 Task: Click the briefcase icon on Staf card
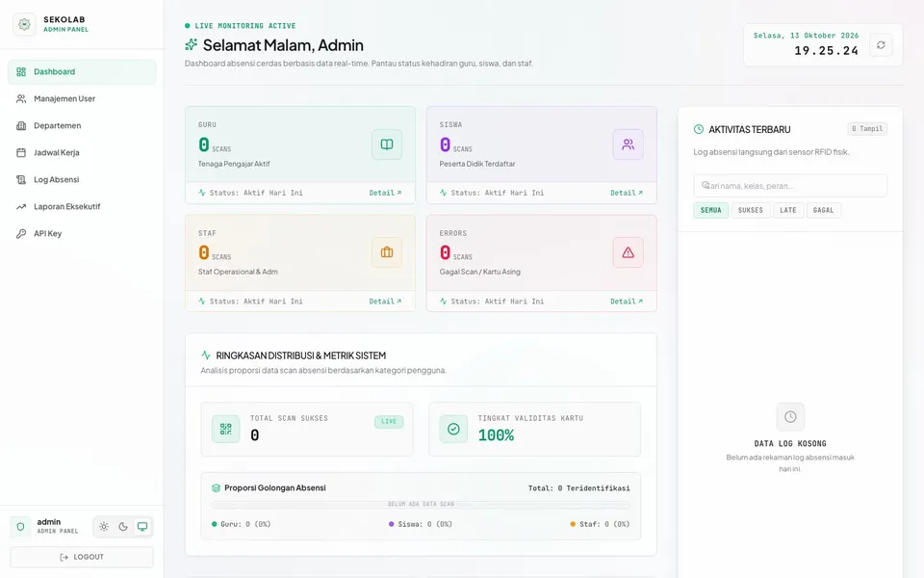(x=387, y=252)
